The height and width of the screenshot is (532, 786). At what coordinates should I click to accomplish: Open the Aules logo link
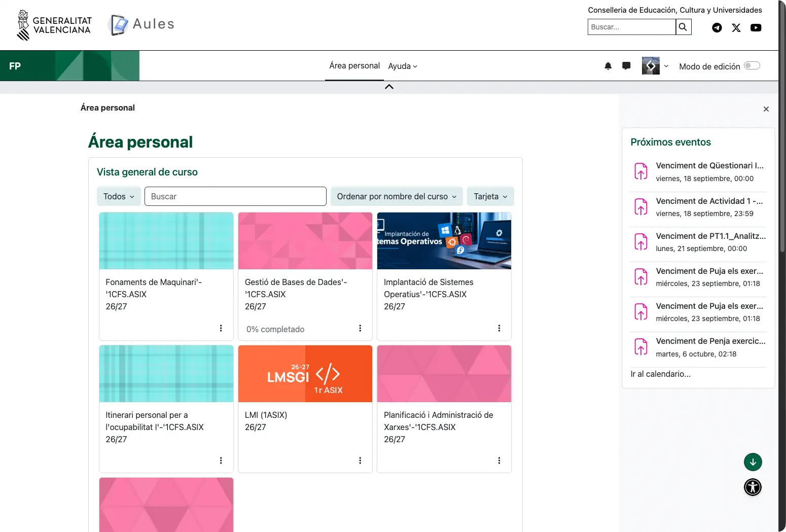[142, 24]
